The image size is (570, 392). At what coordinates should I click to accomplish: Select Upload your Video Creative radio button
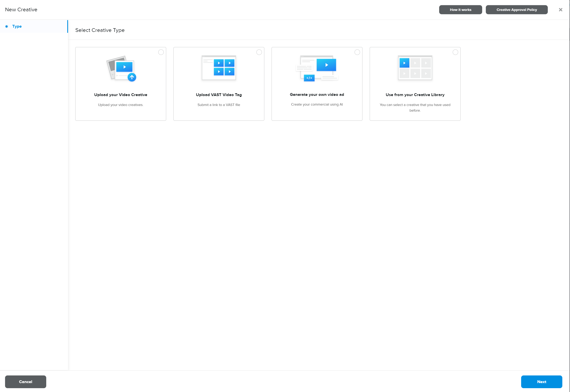tap(161, 52)
